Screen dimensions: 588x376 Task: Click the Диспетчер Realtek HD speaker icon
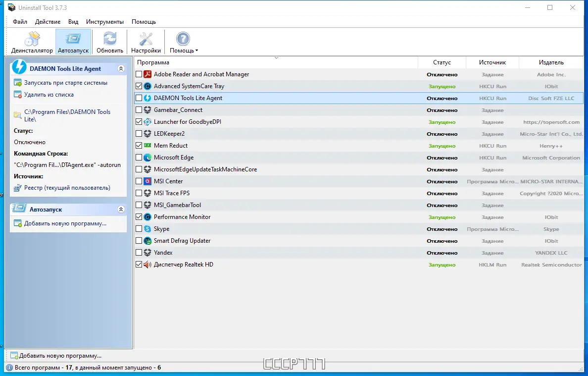[147, 265]
